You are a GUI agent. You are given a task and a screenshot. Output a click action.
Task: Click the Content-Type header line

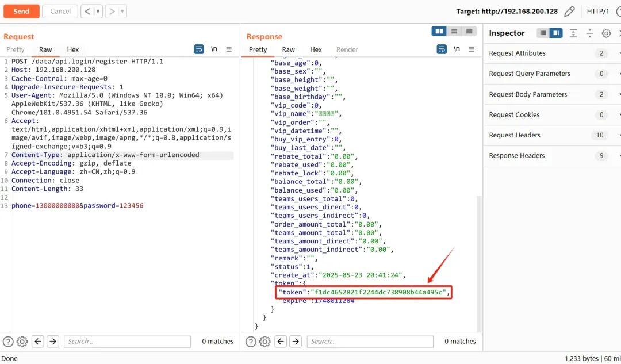tap(105, 155)
